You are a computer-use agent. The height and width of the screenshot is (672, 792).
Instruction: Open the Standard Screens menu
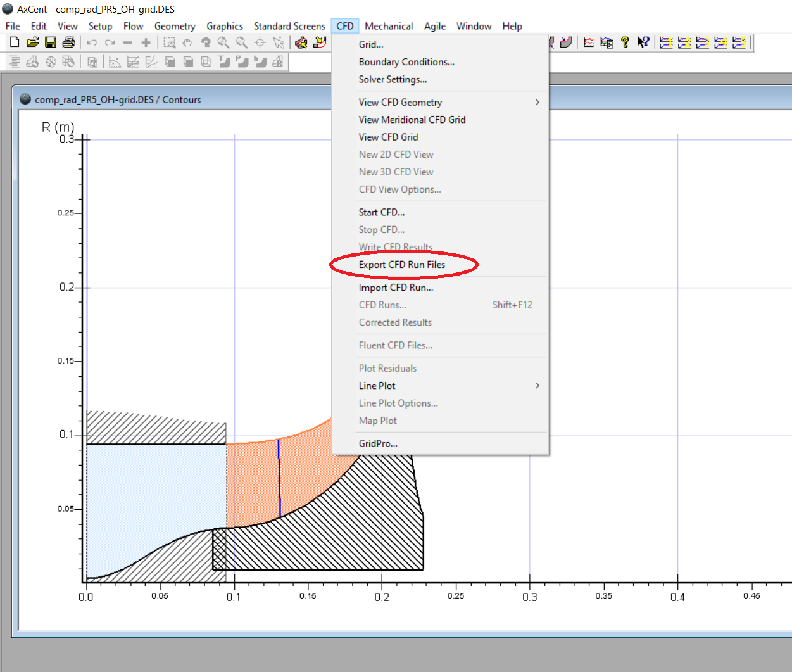pos(289,26)
